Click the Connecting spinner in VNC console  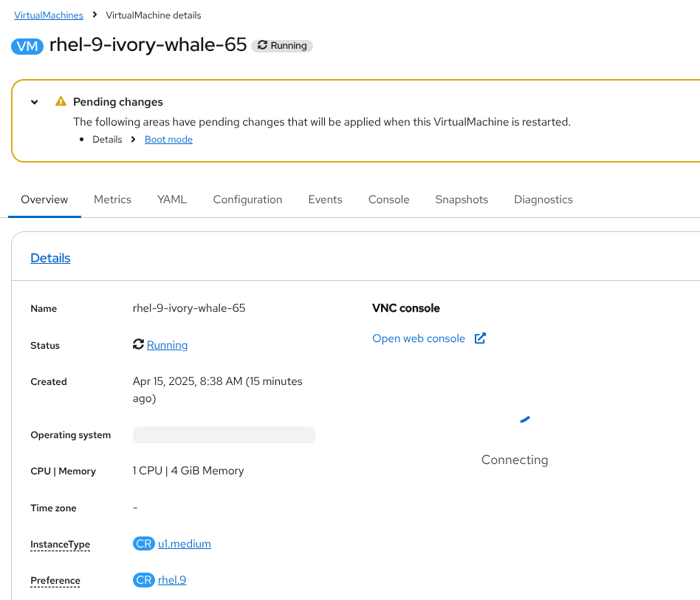[524, 420]
